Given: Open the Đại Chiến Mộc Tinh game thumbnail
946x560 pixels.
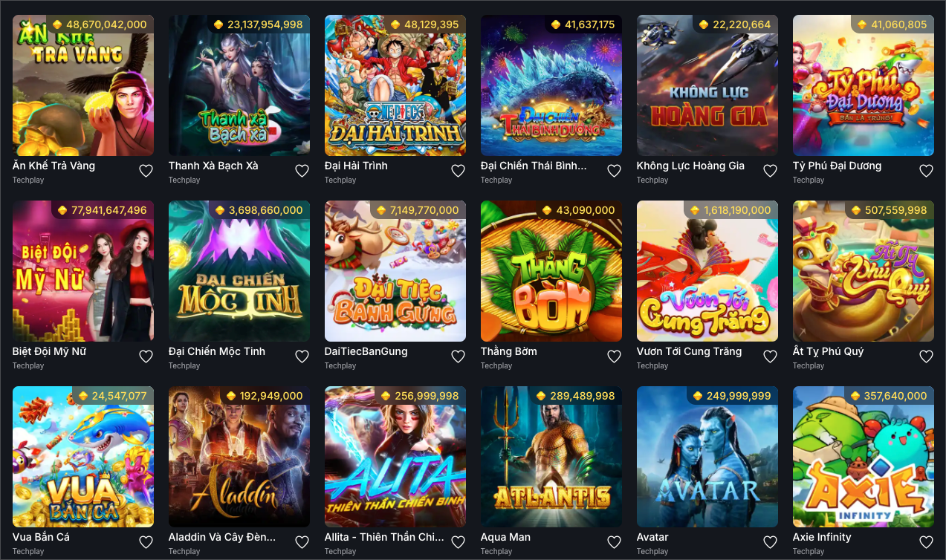Looking at the screenshot, I should coord(239,271).
